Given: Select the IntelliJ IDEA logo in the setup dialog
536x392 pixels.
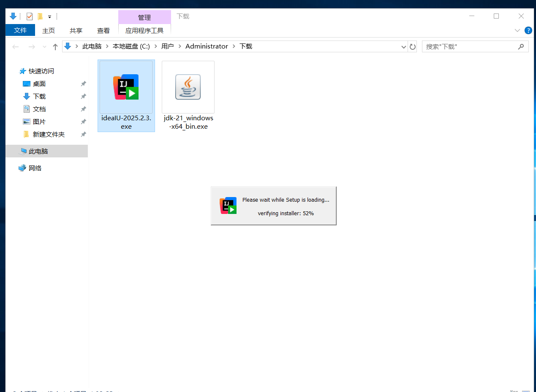Looking at the screenshot, I should coord(228,205).
